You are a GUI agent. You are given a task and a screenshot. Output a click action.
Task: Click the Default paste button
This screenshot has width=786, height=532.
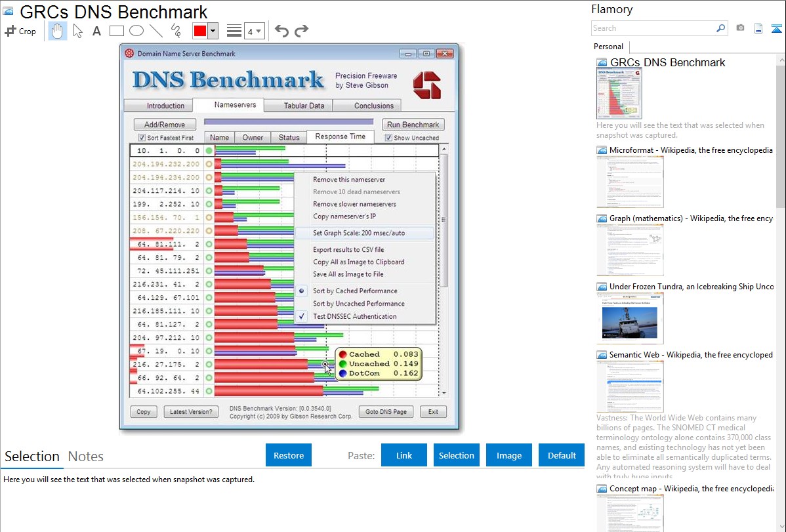[x=562, y=455]
